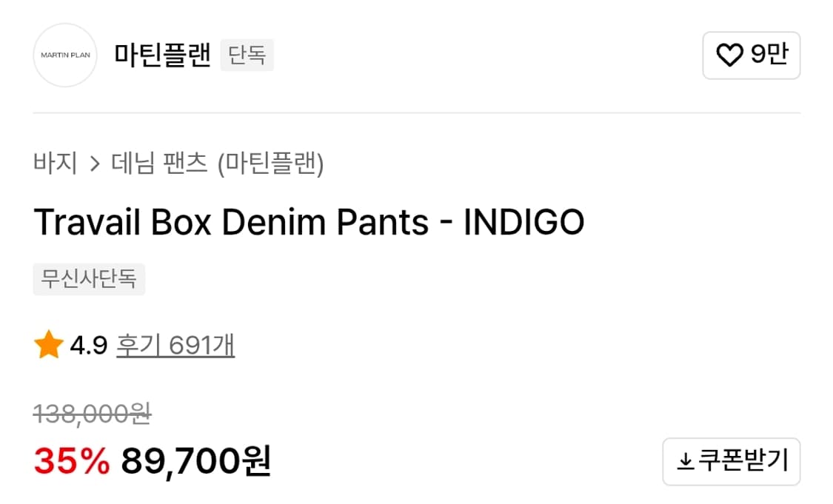Tap the 9만 likes count
833x504 pixels.
point(769,55)
